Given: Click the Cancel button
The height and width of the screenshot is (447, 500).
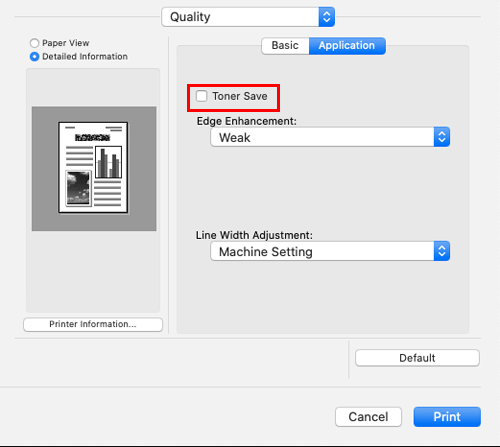Looking at the screenshot, I should pos(368,417).
